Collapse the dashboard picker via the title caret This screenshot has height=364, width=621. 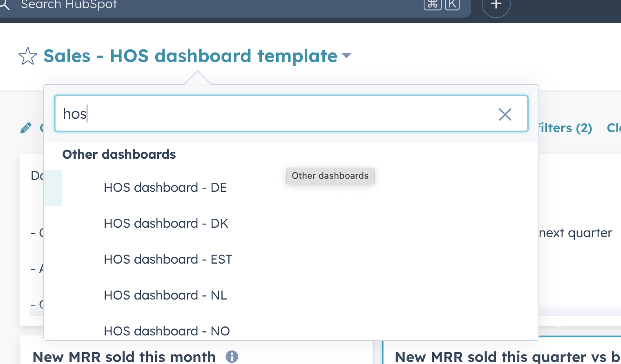[346, 55]
